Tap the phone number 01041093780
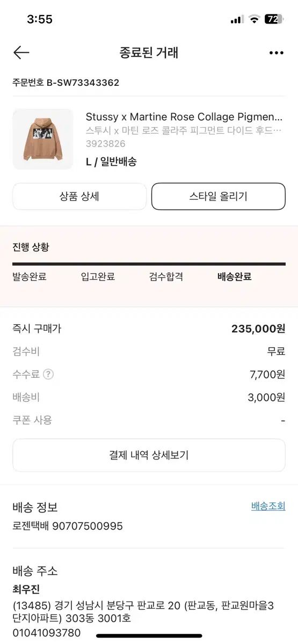Screen dimensions: 298x644 tap(47, 633)
